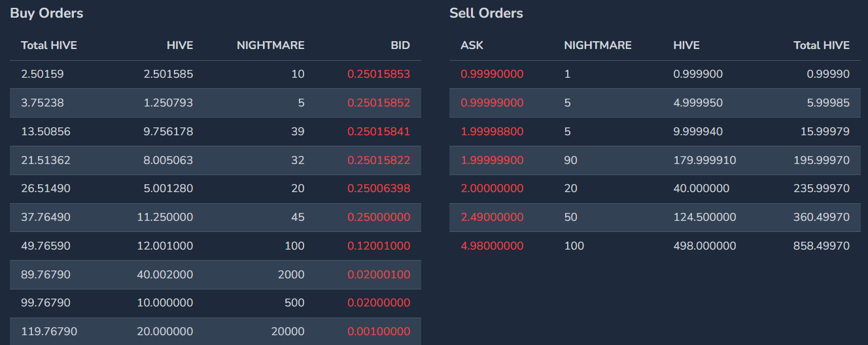Click the 0.25000000 bid price
Image resolution: width=868 pixels, height=345 pixels.
379,217
